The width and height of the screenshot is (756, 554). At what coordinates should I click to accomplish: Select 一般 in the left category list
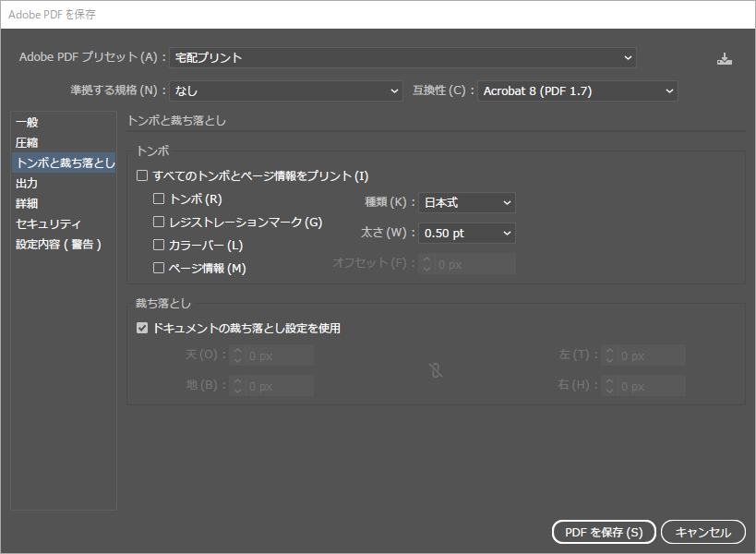(x=28, y=122)
